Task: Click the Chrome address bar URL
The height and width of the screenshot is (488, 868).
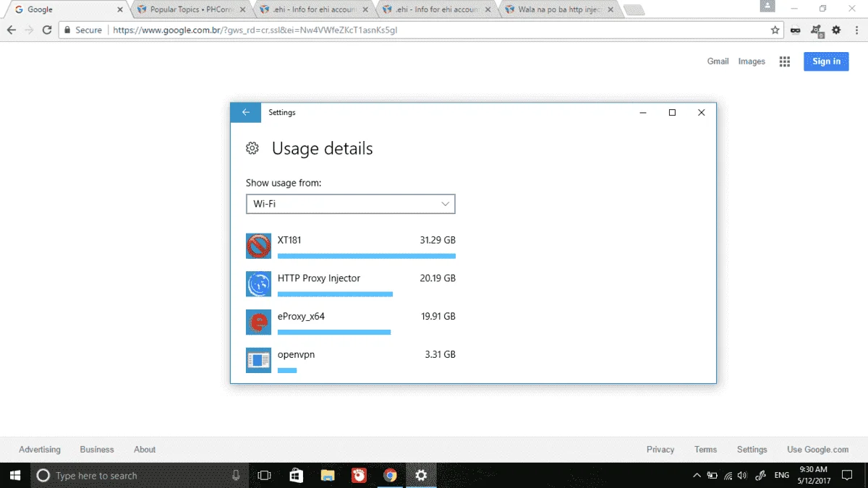Action: pos(255,30)
